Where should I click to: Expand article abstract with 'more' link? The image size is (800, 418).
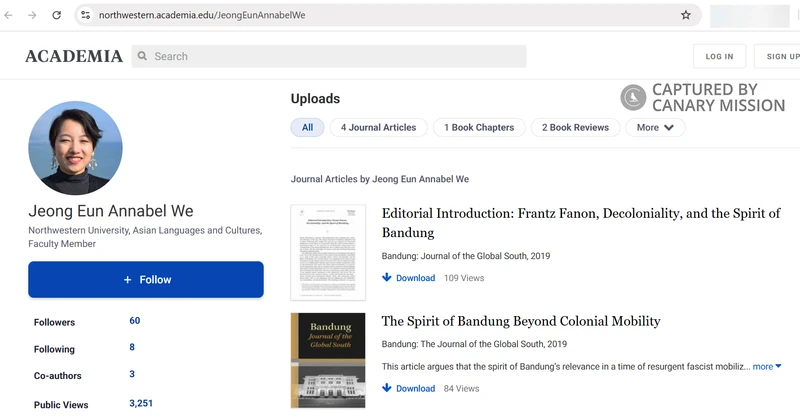click(767, 367)
